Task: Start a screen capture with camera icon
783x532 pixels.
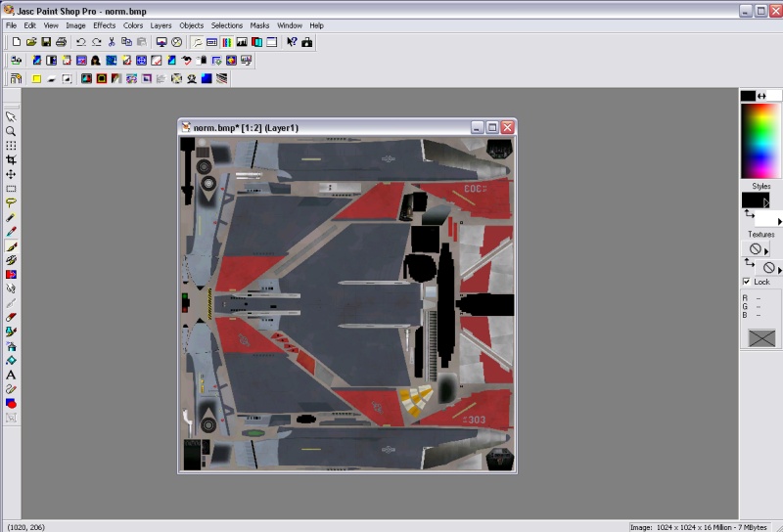Action: [x=306, y=42]
